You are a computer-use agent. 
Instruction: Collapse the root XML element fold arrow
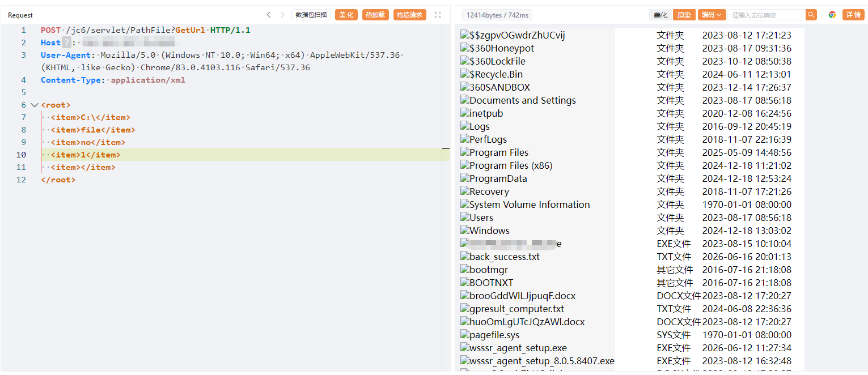point(35,105)
